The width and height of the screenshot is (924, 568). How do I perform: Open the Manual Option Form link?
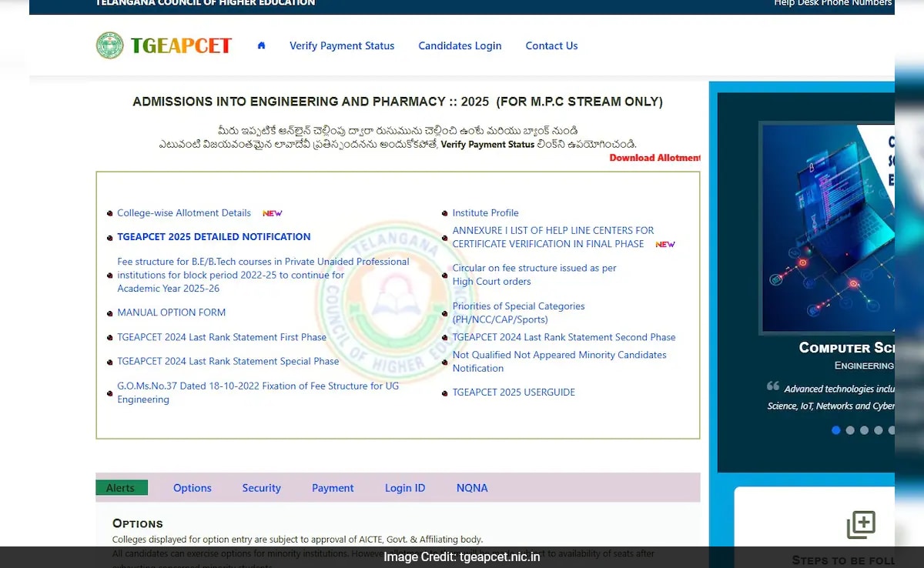(x=171, y=312)
